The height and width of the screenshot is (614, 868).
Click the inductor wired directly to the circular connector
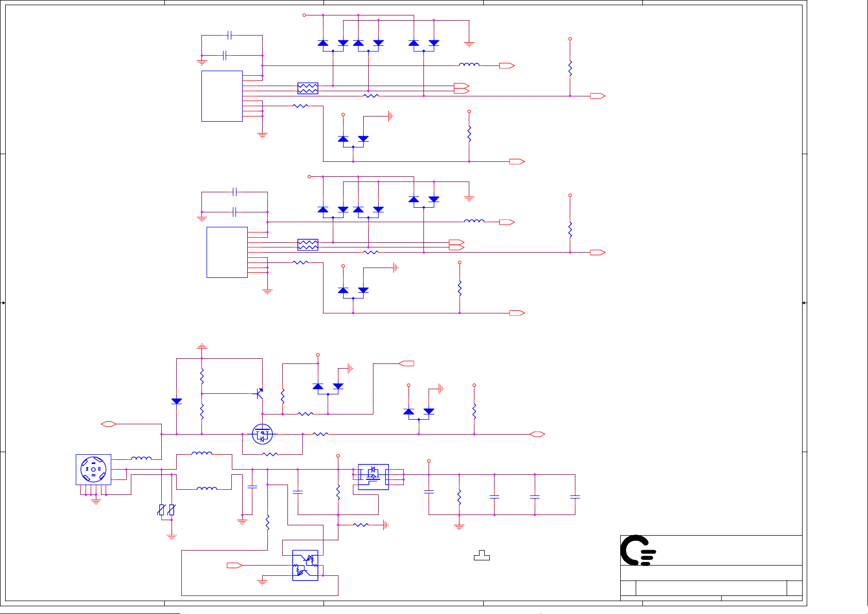click(141, 458)
